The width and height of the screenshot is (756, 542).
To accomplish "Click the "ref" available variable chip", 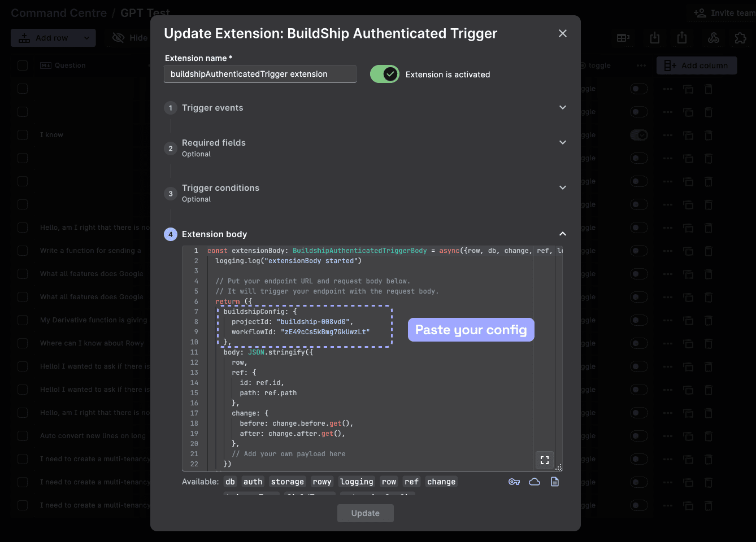I will click(x=412, y=482).
